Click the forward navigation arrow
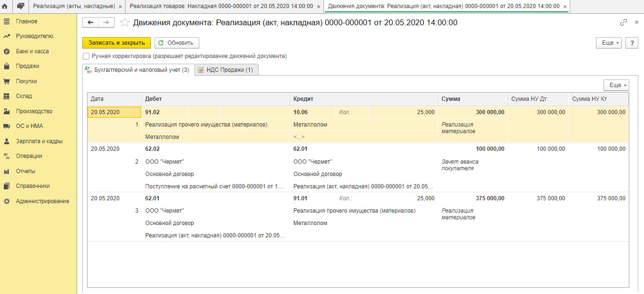The height and width of the screenshot is (294, 644). pyautogui.click(x=106, y=22)
